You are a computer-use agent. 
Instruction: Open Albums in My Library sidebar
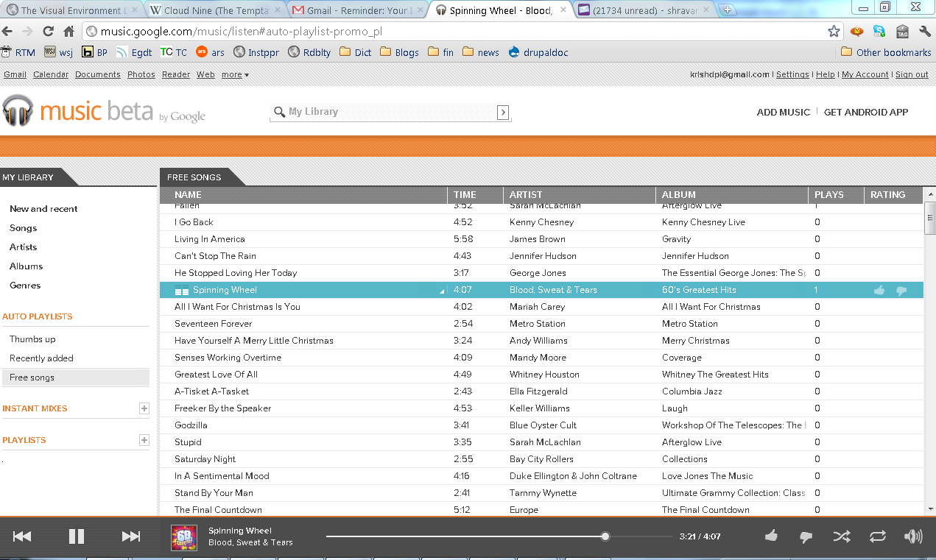pos(27,266)
